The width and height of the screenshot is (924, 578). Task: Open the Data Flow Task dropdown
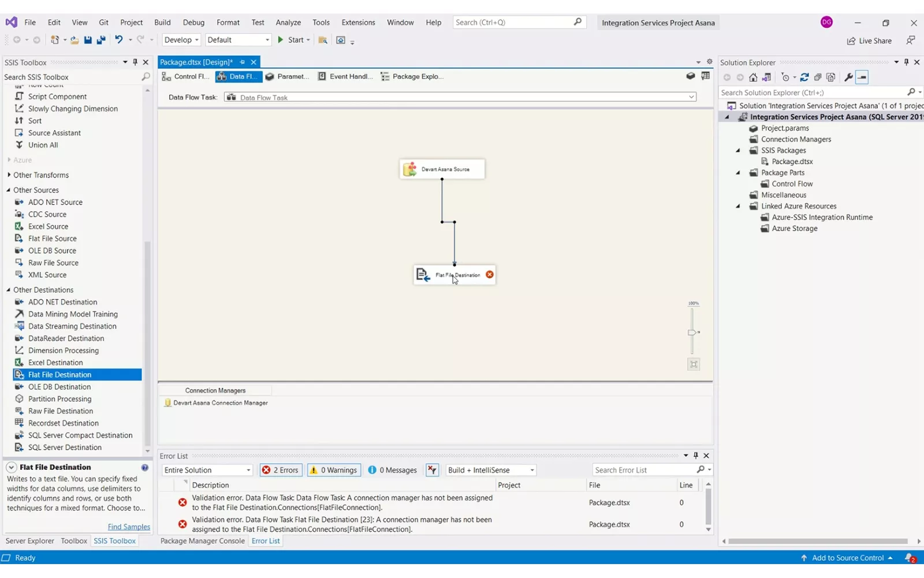coord(691,97)
